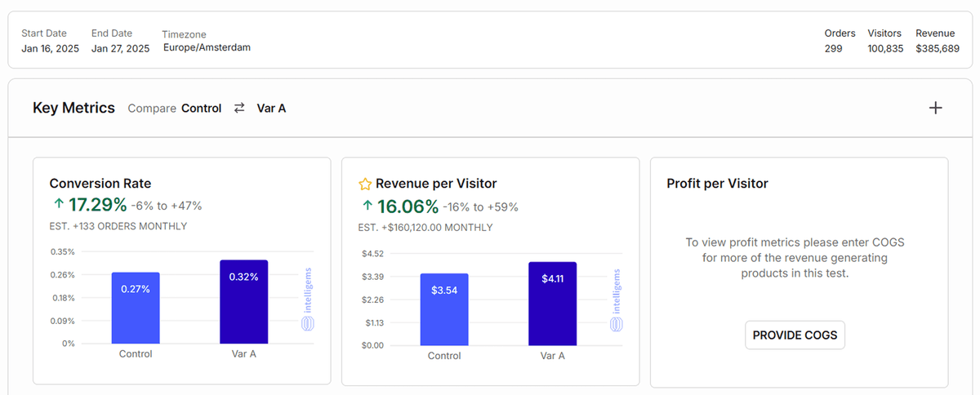Click the 0.27% Control bar in Conversion Rate
Screen dimensions: 980x395
[x=136, y=308]
